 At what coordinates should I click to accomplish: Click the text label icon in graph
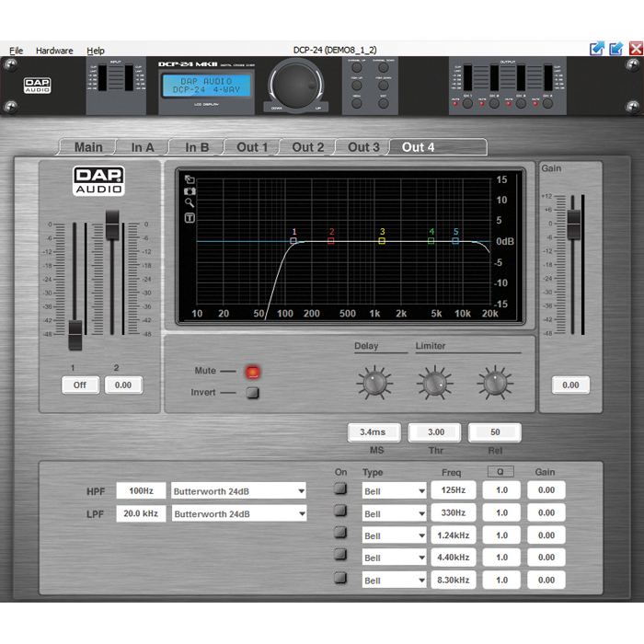coord(190,218)
